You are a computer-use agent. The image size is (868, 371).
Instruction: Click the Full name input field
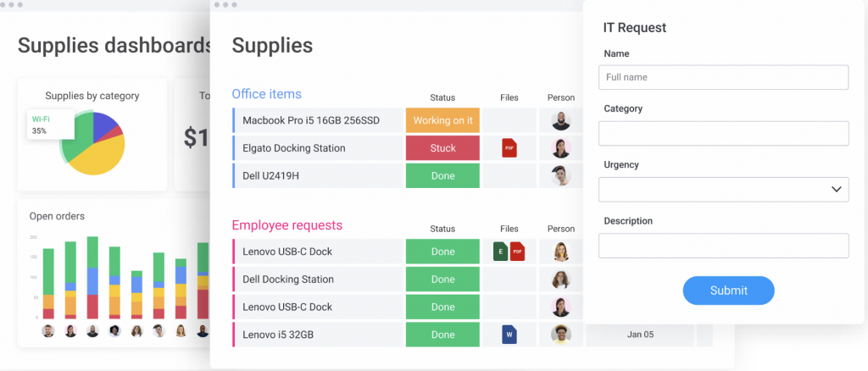click(x=723, y=77)
